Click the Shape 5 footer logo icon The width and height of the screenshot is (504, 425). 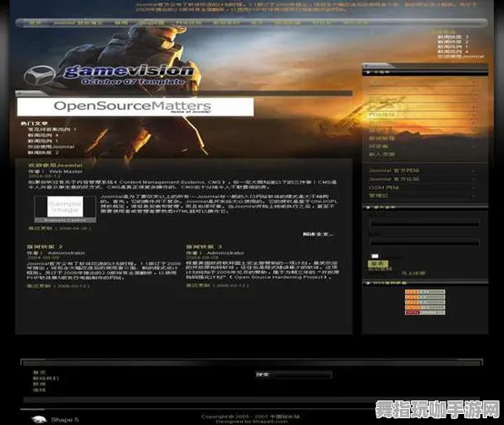point(39,419)
